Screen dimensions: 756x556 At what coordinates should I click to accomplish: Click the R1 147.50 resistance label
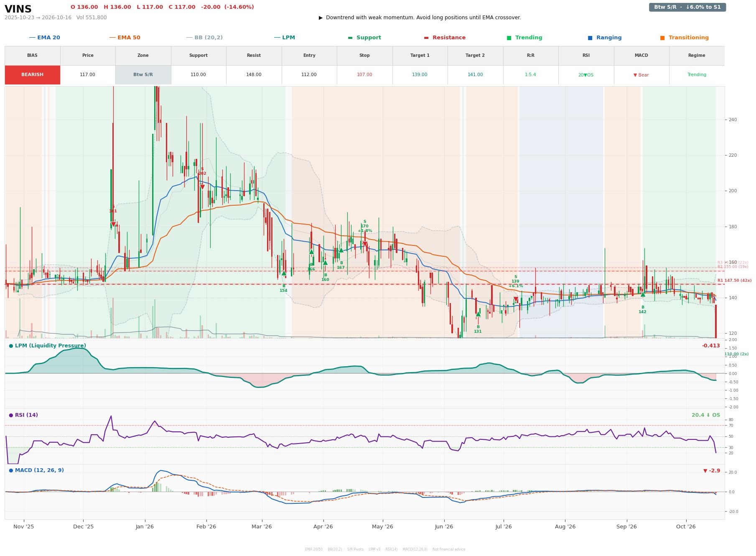click(734, 281)
